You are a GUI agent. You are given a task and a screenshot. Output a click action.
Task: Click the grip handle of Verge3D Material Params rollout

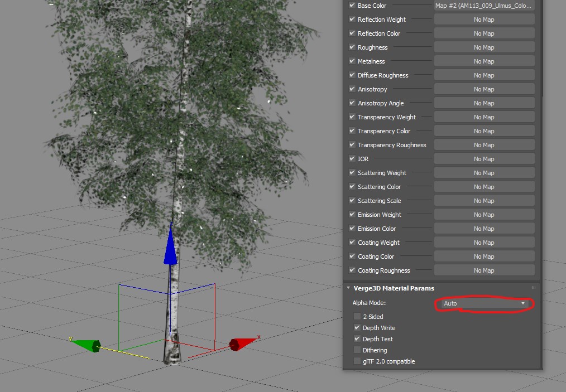pos(534,288)
